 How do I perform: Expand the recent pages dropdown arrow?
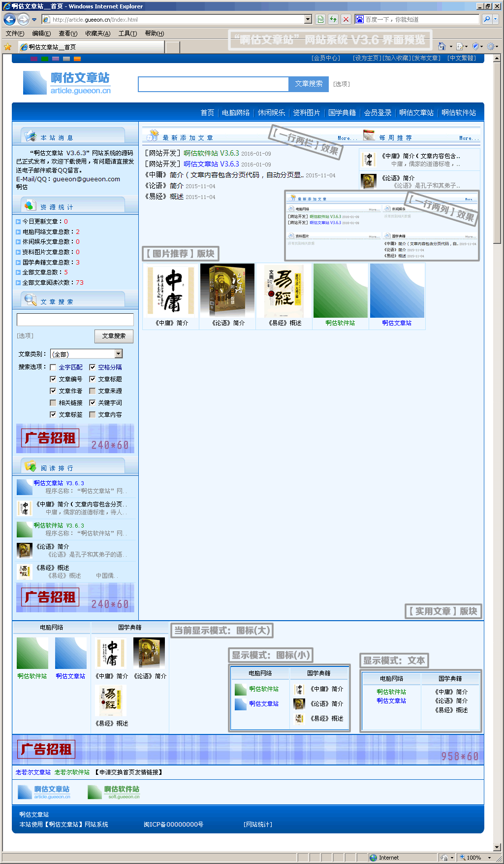coord(34,20)
